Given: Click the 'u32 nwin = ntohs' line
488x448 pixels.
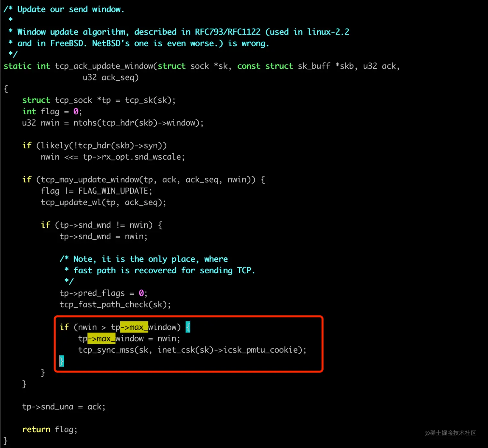Looking at the screenshot, I should click(113, 123).
